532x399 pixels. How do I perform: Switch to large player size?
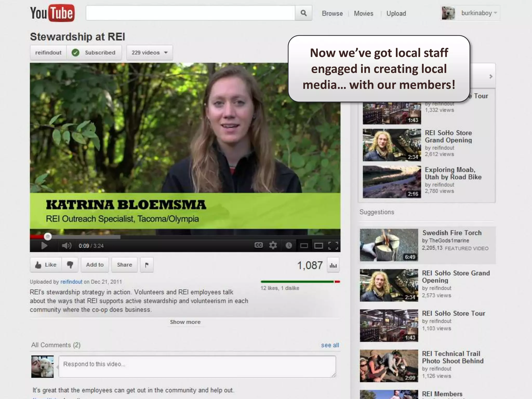pos(318,245)
